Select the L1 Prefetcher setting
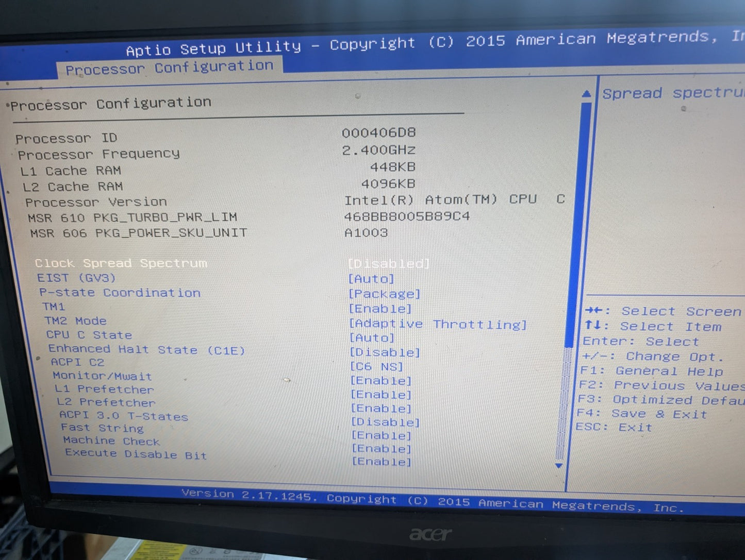This screenshot has height=560, width=745. coord(104,389)
